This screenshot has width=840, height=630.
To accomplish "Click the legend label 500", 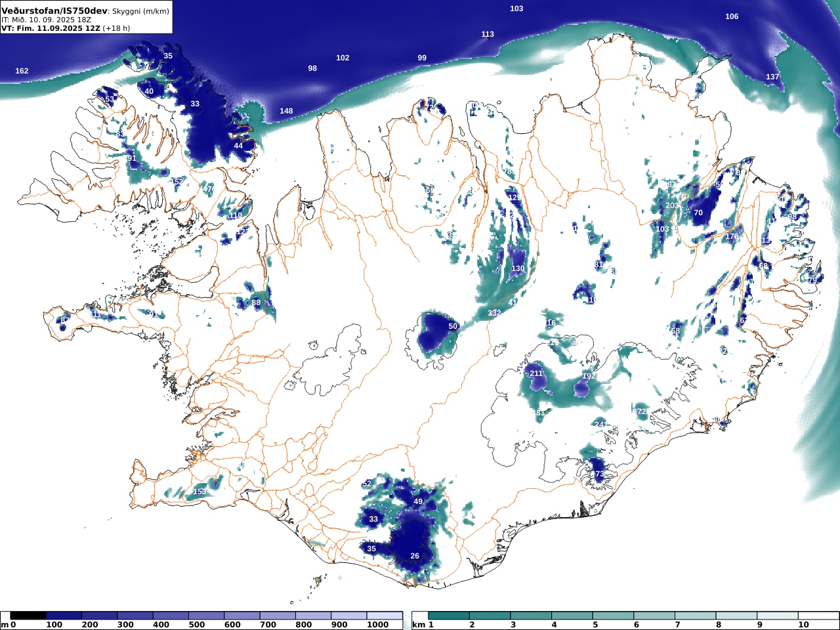I will 196,625.
